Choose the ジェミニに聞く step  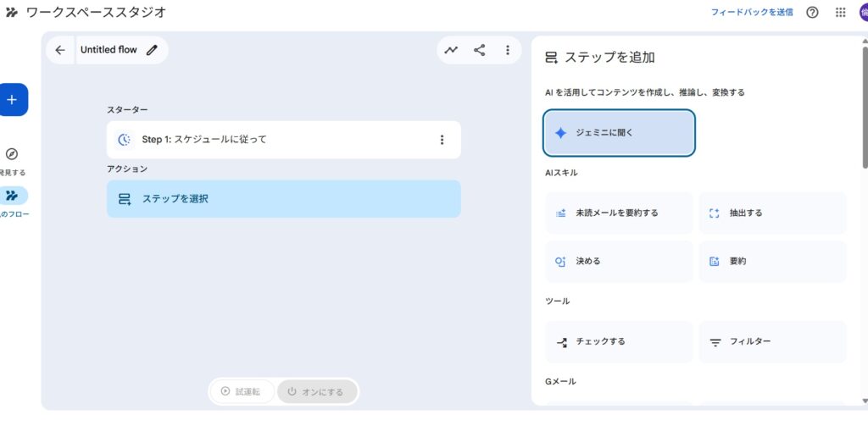(619, 133)
